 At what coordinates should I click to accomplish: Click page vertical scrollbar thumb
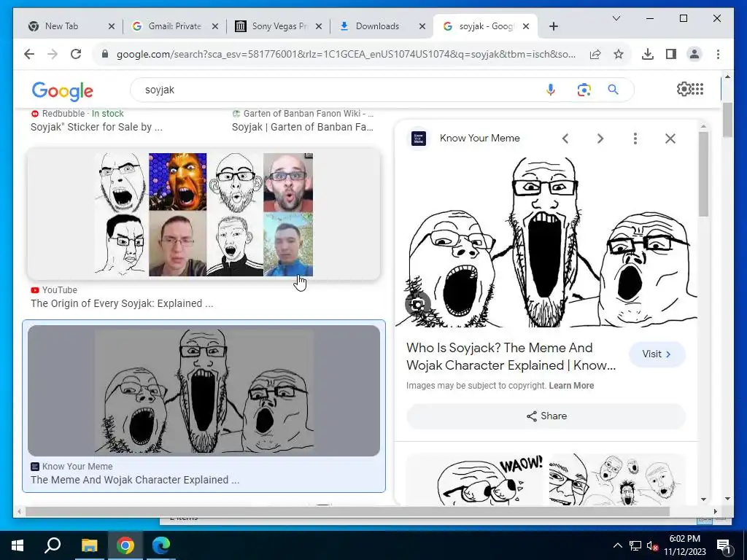(727, 120)
